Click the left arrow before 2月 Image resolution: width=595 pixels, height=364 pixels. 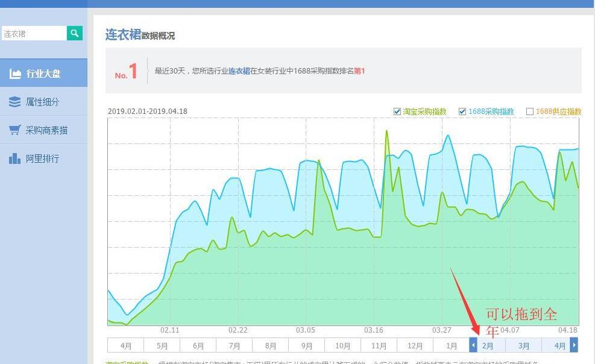(473, 345)
